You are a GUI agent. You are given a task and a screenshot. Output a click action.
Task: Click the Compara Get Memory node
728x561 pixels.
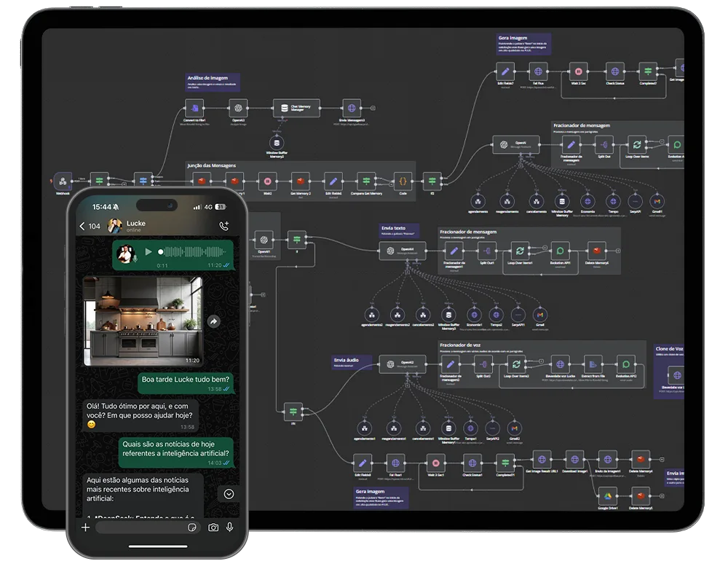pyautogui.click(x=368, y=180)
